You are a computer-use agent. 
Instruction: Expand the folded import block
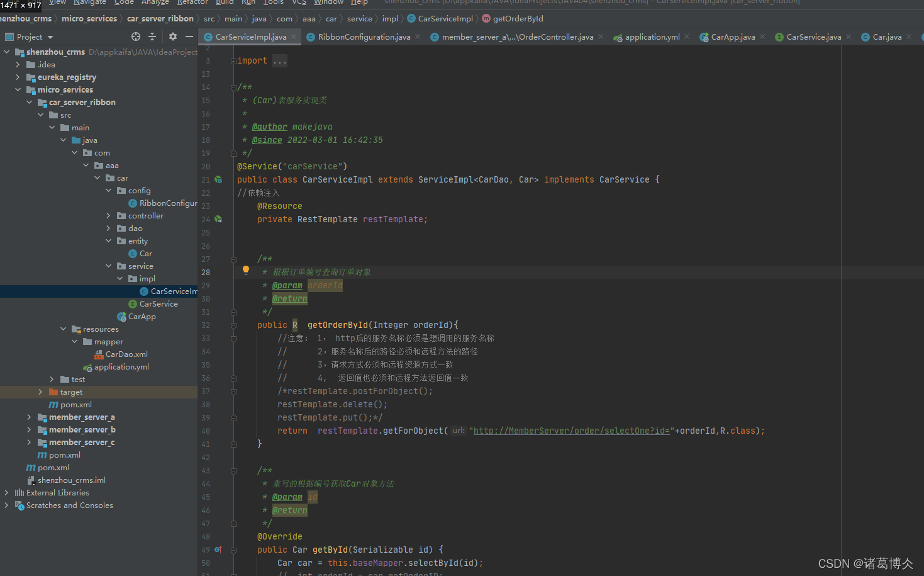click(280, 61)
